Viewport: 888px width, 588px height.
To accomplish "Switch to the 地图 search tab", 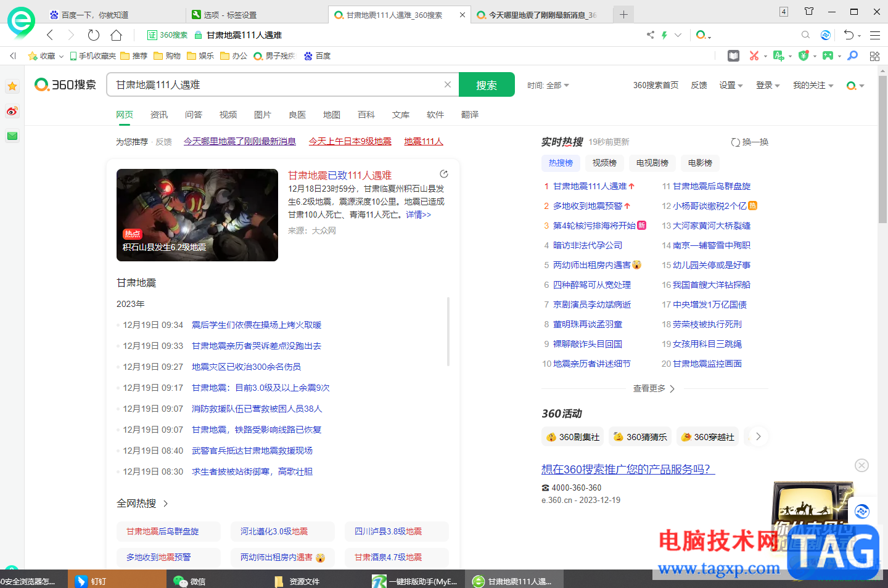I will [332, 115].
